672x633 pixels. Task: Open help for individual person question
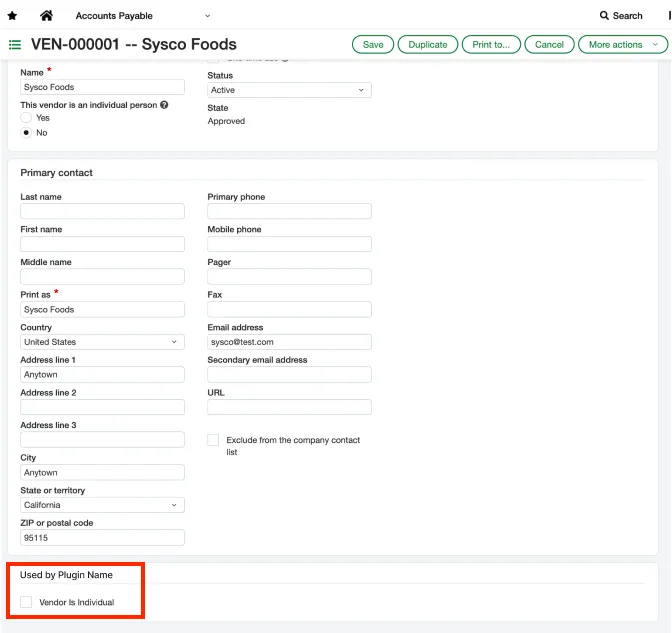[164, 105]
